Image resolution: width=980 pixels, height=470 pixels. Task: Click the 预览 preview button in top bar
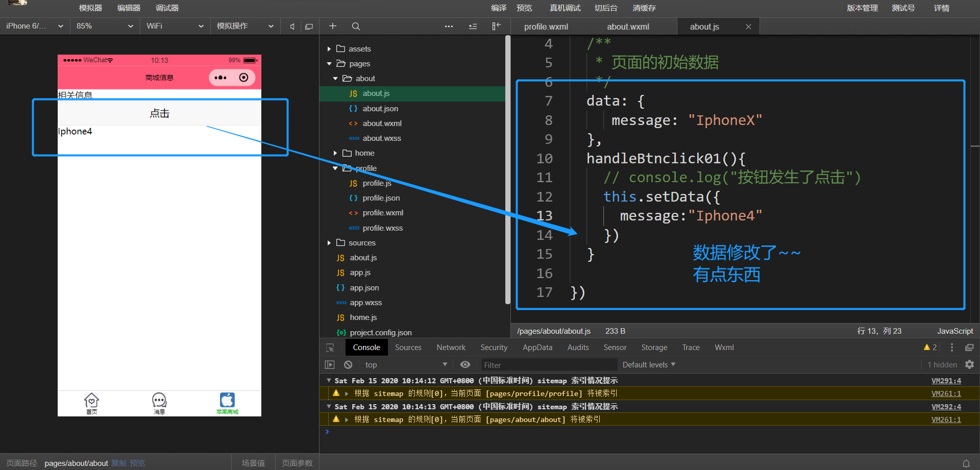[x=524, y=8]
